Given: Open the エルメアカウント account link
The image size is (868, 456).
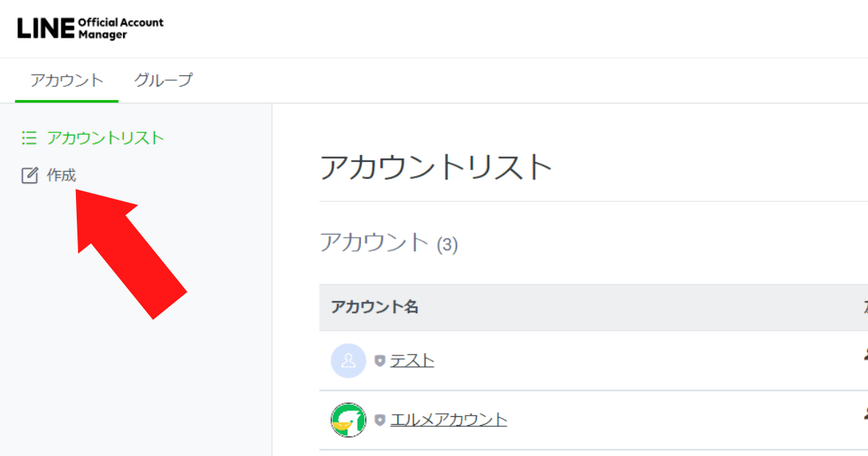Looking at the screenshot, I should (448, 420).
